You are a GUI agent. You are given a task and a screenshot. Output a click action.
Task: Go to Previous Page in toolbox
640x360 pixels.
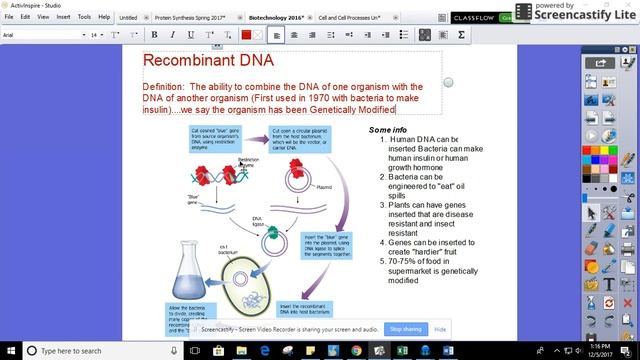(x=591, y=118)
